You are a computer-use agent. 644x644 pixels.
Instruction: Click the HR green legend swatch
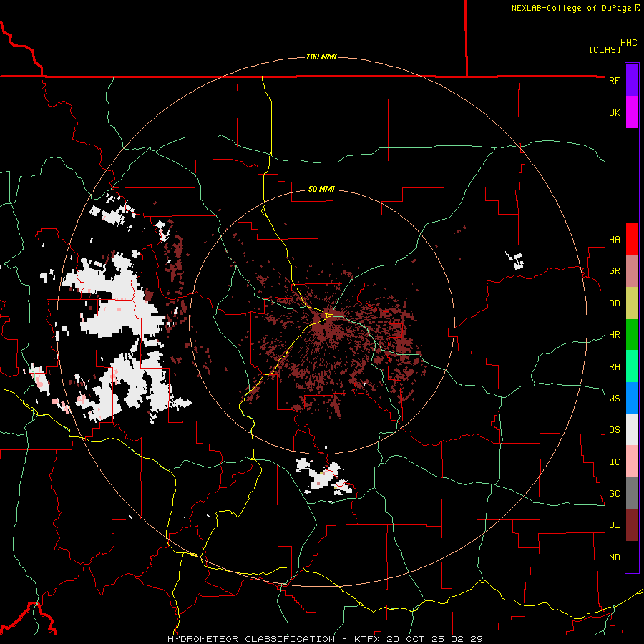[x=632, y=334]
